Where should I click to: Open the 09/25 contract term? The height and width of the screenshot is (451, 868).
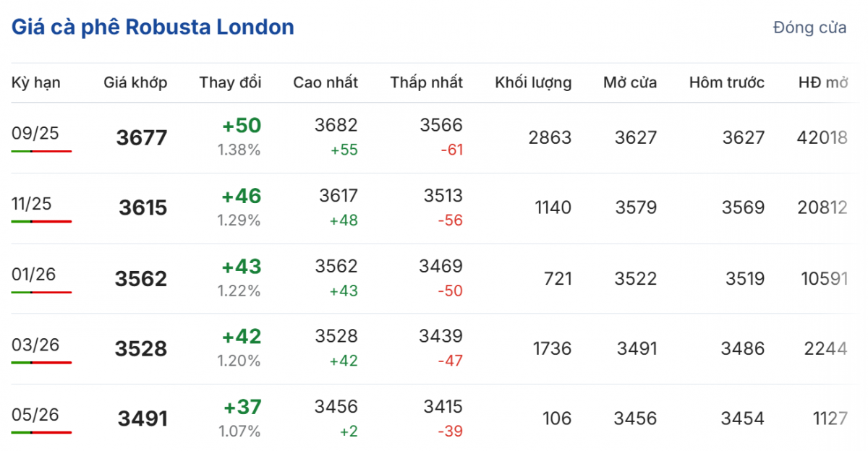35,133
